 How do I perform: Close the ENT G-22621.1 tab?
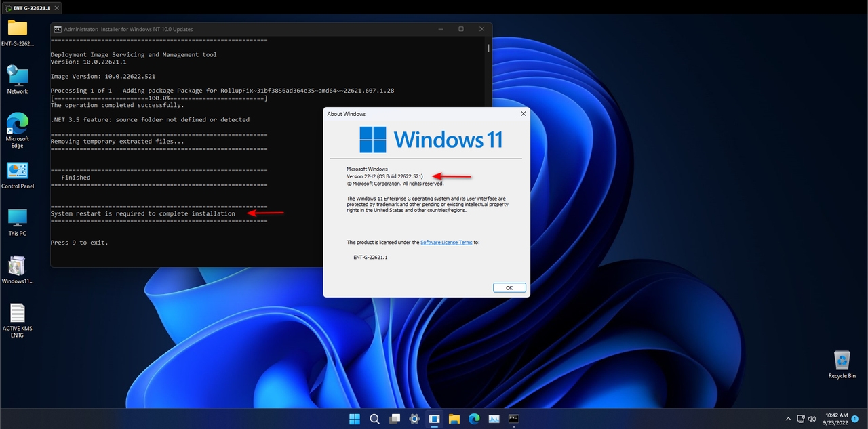pos(56,7)
